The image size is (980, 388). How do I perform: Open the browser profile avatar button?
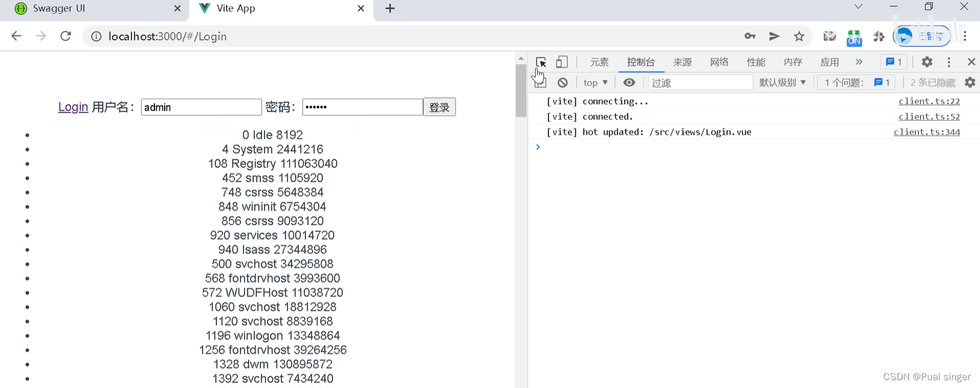point(922,36)
